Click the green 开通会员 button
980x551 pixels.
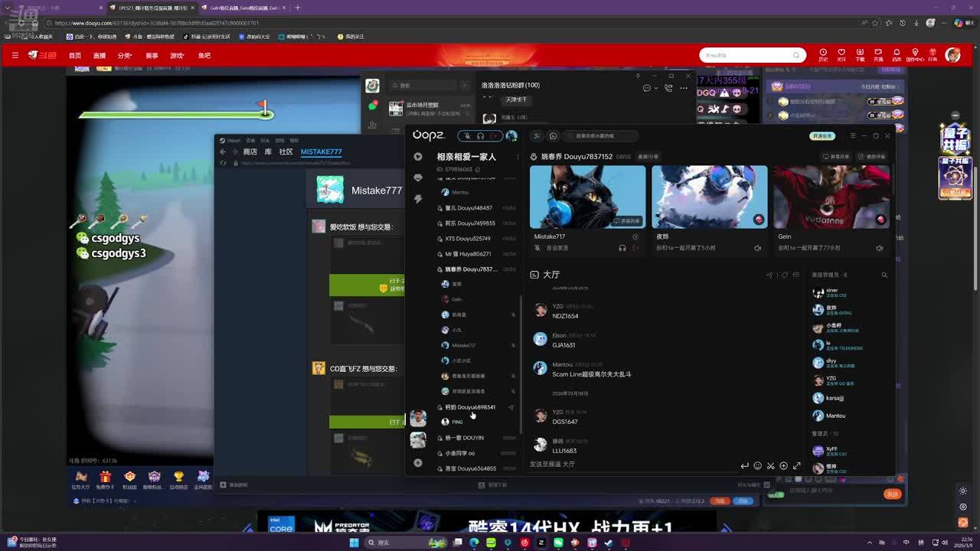tap(822, 136)
